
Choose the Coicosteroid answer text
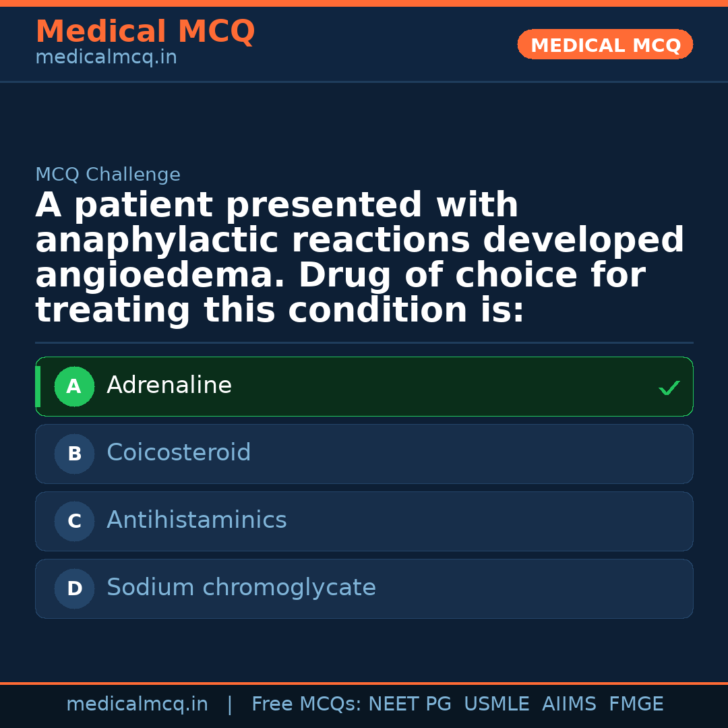pos(179,453)
